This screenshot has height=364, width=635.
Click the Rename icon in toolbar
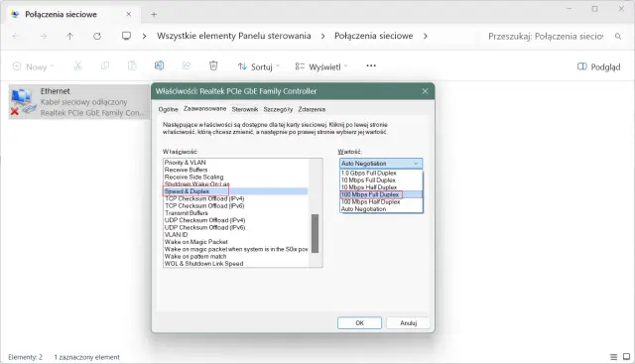pyautogui.click(x=159, y=65)
